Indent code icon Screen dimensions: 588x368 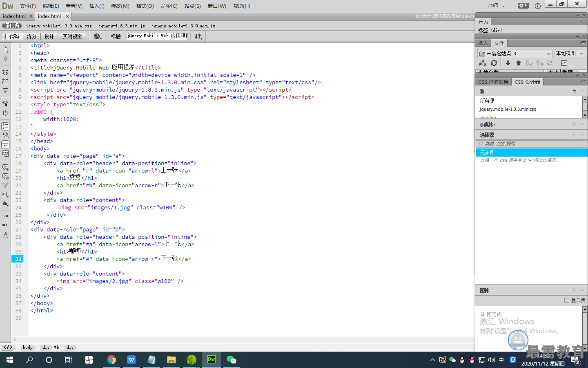(x=5, y=217)
